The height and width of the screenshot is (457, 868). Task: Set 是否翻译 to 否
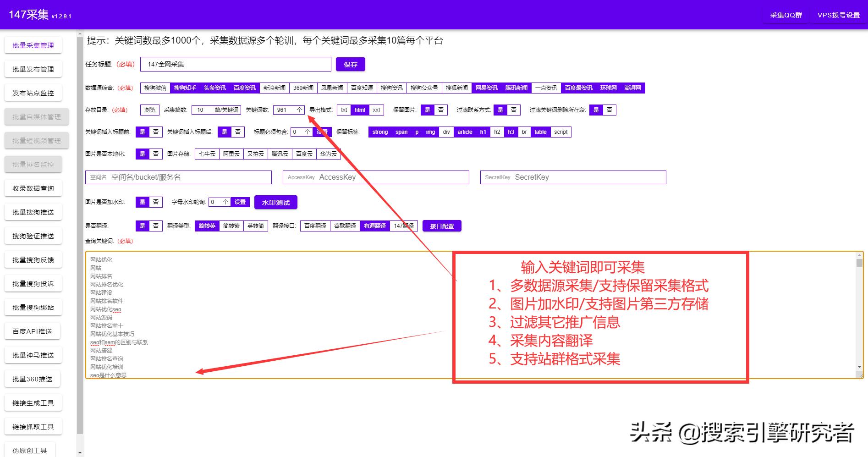156,226
